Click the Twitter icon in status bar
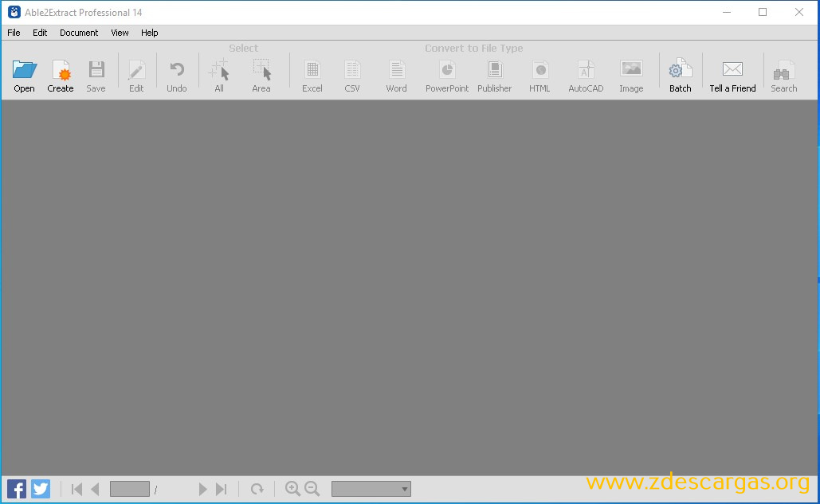Viewport: 820px width, 504px height. (41, 489)
